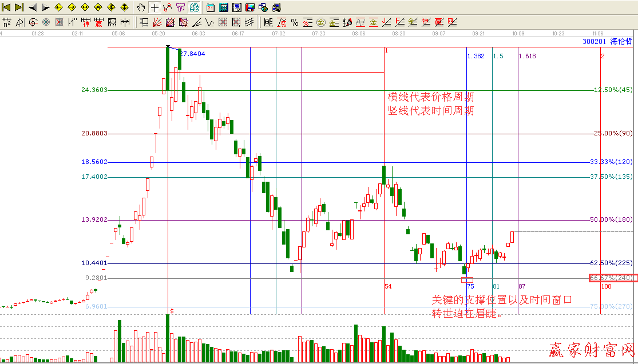
Task: Jump to the last bar with the skip-to-end arrow
Action: (19, 7)
